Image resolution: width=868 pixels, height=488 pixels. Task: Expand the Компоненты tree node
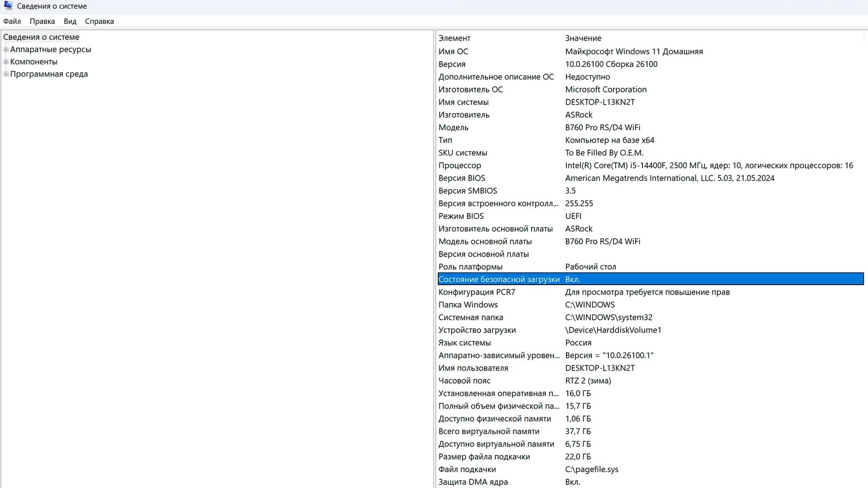[x=6, y=61]
